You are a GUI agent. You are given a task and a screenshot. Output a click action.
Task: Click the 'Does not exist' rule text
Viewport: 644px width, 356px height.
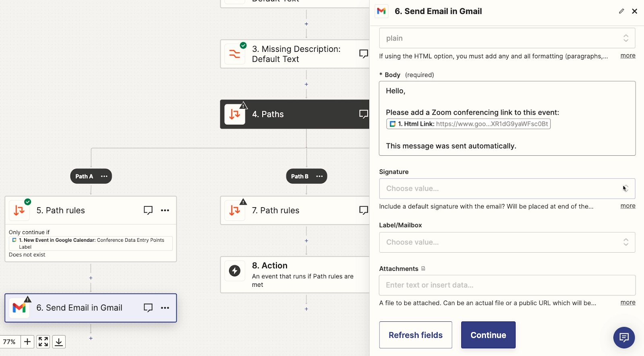pyautogui.click(x=27, y=255)
